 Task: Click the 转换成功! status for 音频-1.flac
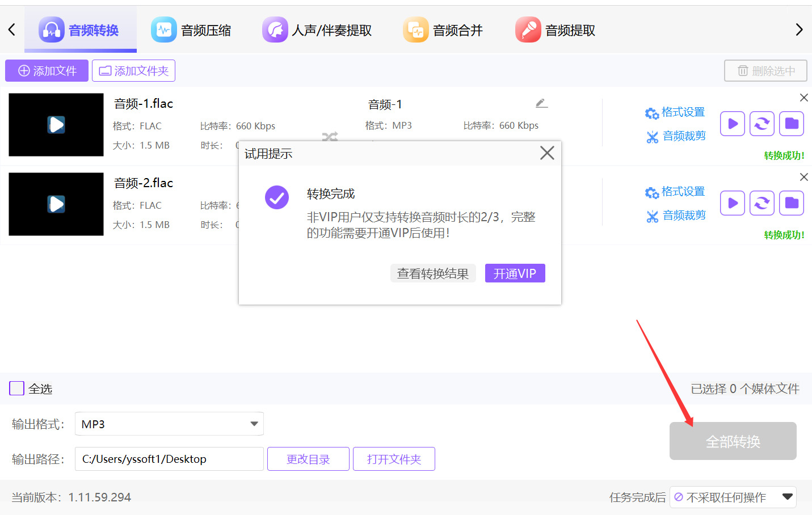tap(784, 155)
